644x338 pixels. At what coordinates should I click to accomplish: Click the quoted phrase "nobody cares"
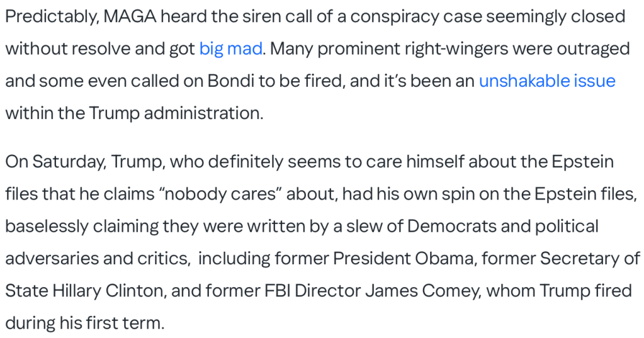click(x=228, y=193)
